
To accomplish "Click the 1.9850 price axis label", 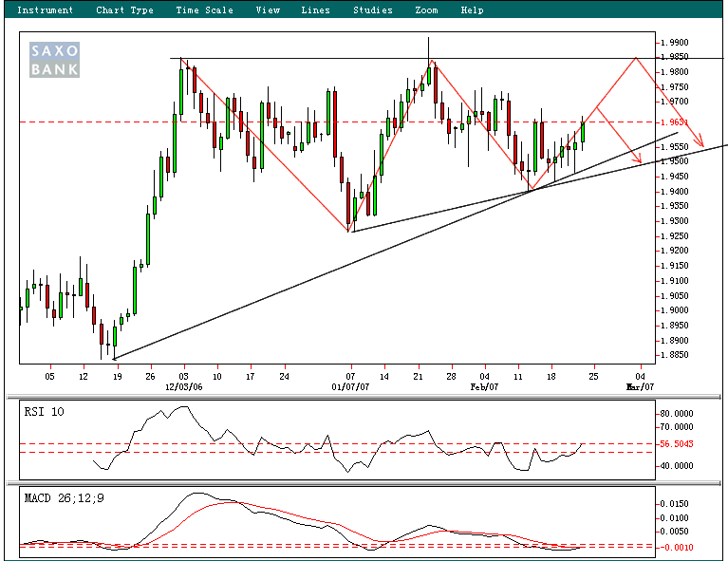I will 675,57.
